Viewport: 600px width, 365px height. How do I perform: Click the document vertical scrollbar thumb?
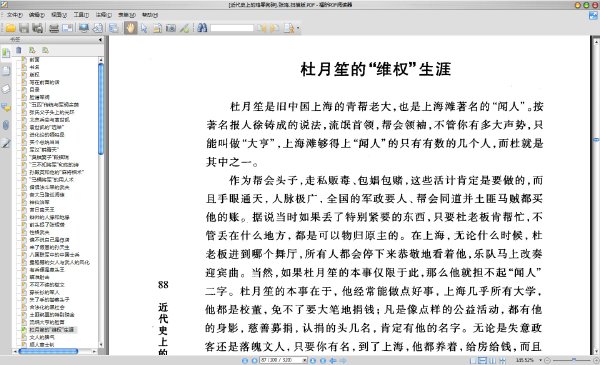(596, 140)
